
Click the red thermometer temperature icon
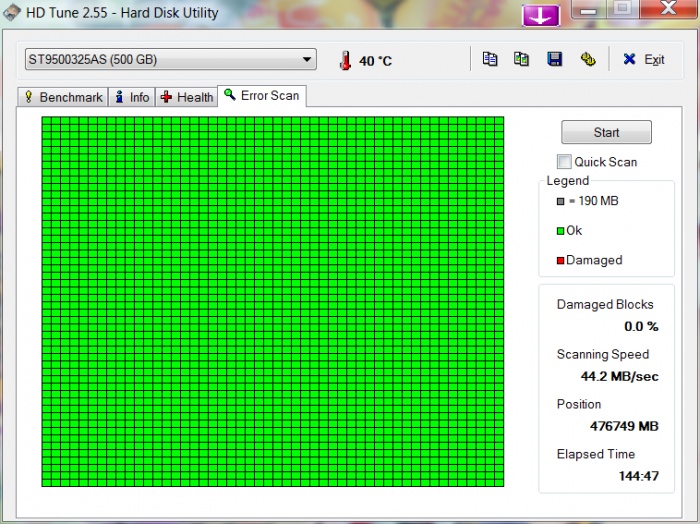click(345, 60)
